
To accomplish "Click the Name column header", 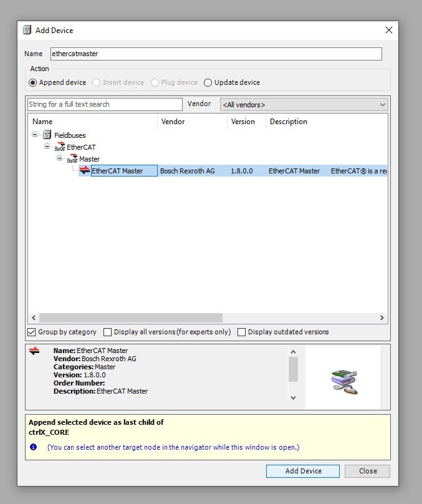I will point(92,122).
